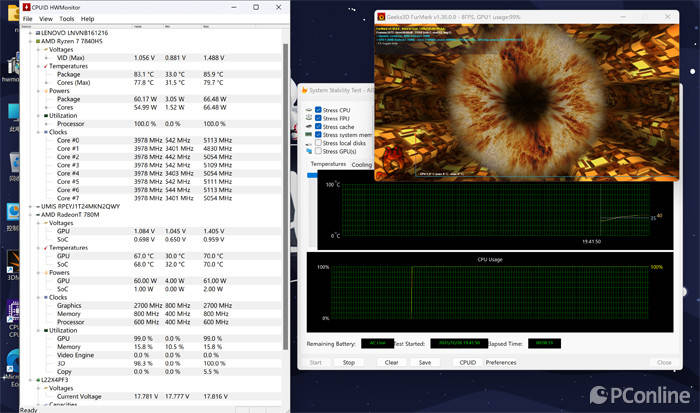Click the L22X4PF3 battery icon
This screenshot has width=700, height=413.
point(38,380)
